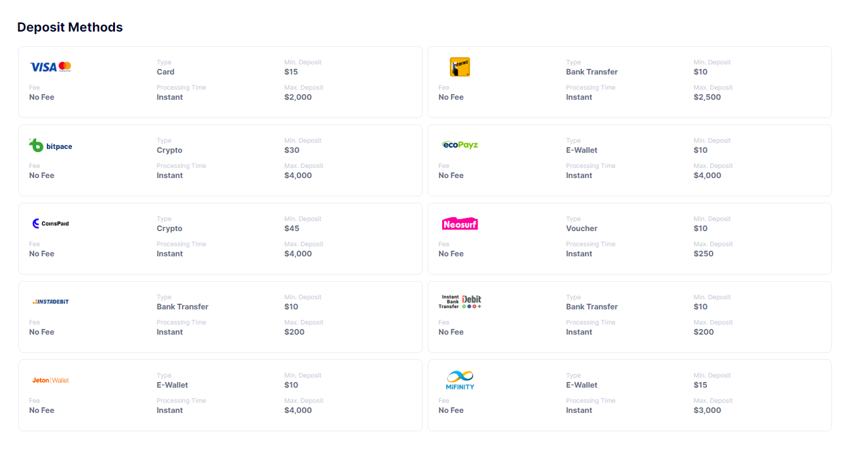Select the CoinsPaid logo
This screenshot has height=459, width=868.
51,224
